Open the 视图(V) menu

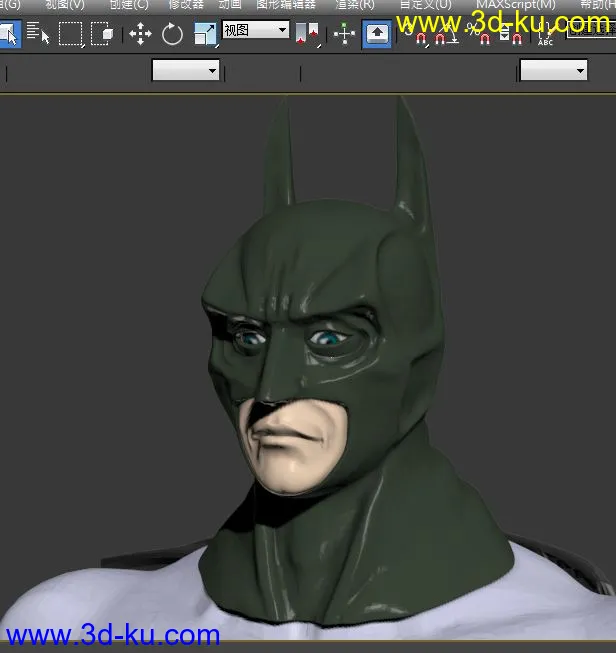[x=65, y=5]
